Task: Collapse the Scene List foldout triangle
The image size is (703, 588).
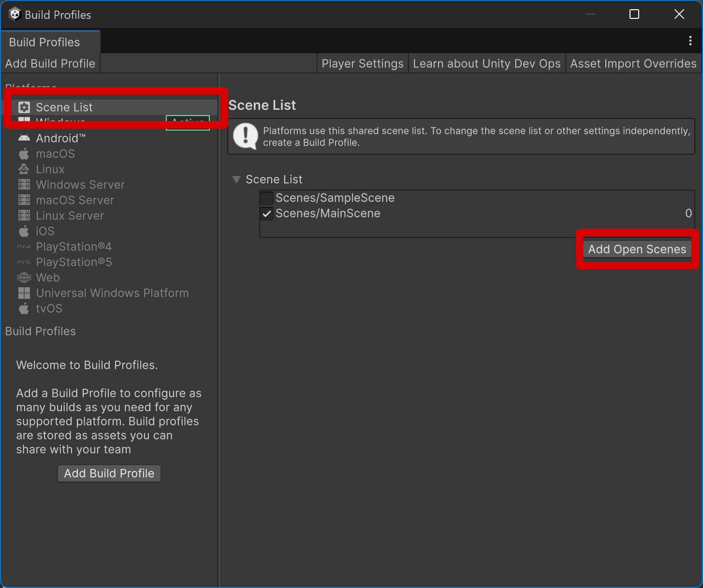Action: [x=236, y=179]
